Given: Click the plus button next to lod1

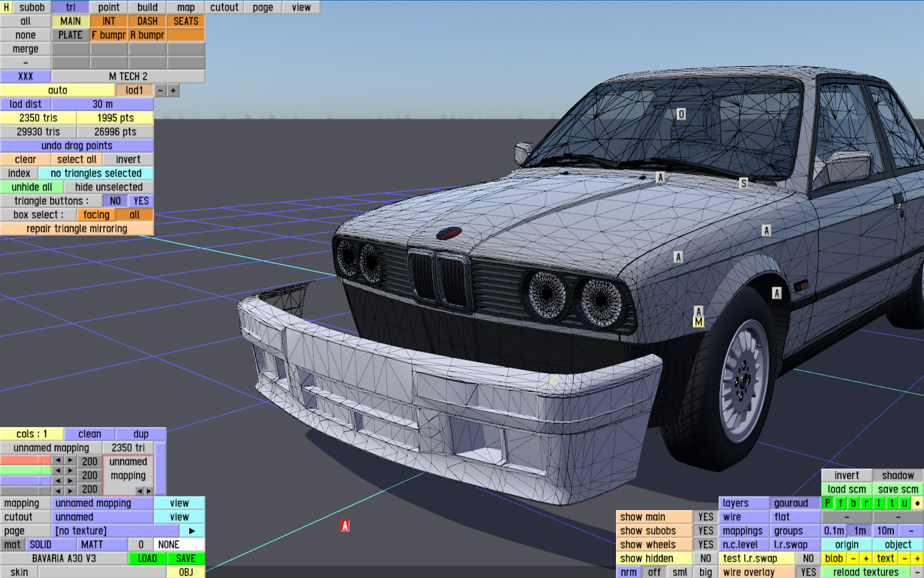Looking at the screenshot, I should pyautogui.click(x=173, y=91).
